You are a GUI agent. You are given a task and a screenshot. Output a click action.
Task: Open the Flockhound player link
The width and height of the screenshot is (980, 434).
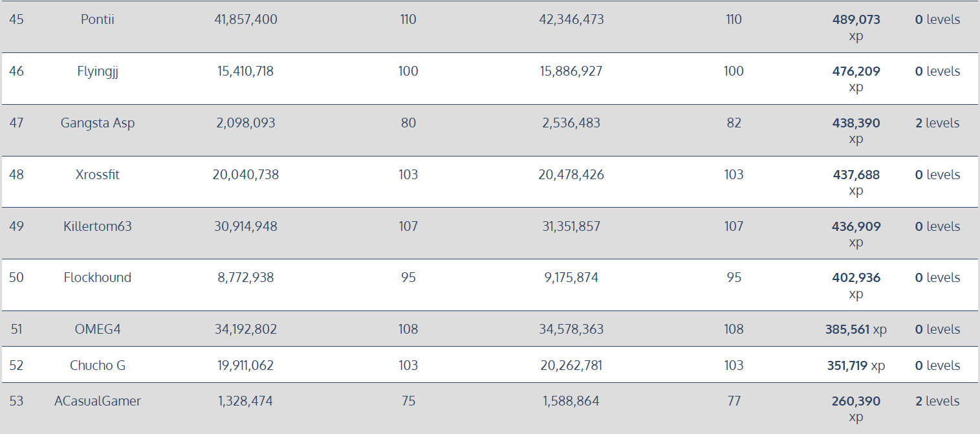(98, 277)
